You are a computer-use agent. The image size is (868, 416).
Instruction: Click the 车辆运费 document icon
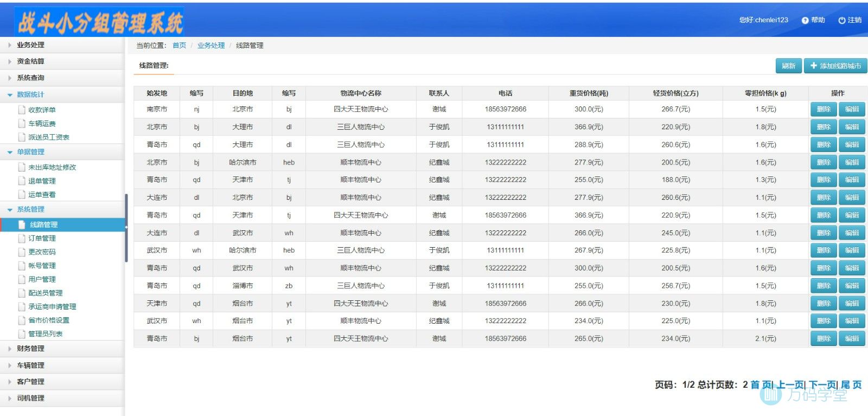[22, 123]
